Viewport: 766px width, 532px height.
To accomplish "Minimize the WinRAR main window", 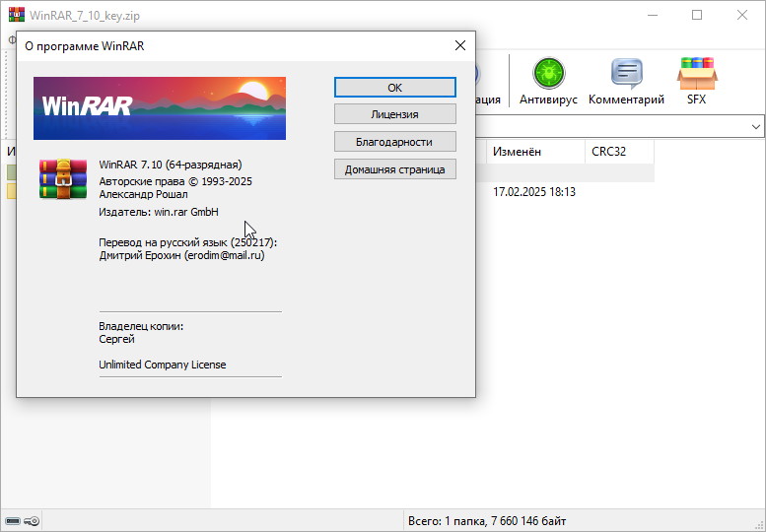I will pos(653,15).
